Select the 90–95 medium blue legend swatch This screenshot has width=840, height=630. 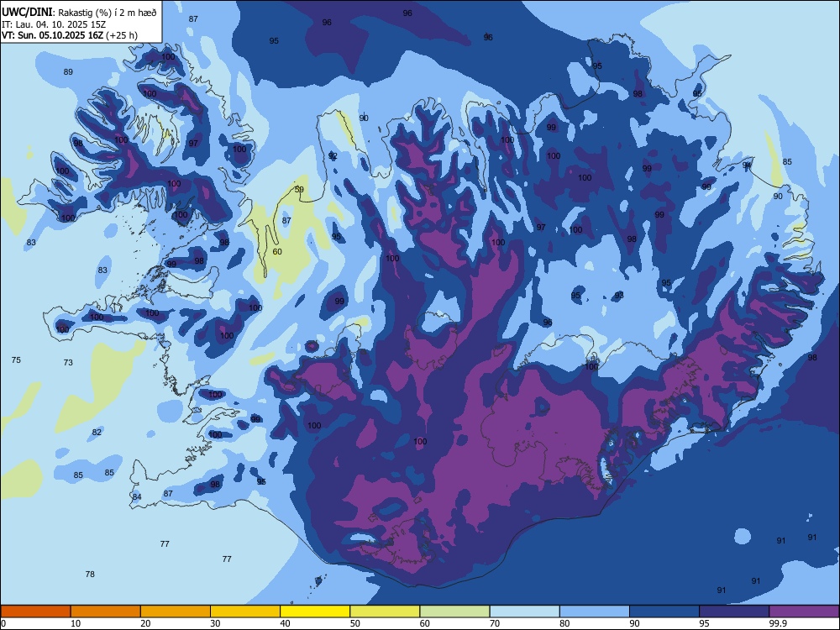click(x=664, y=612)
